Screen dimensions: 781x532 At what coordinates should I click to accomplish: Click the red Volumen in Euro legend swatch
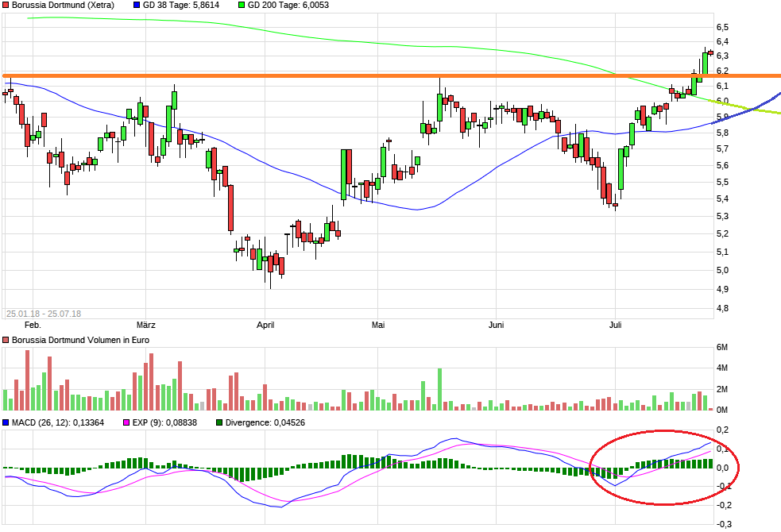pos(6,340)
